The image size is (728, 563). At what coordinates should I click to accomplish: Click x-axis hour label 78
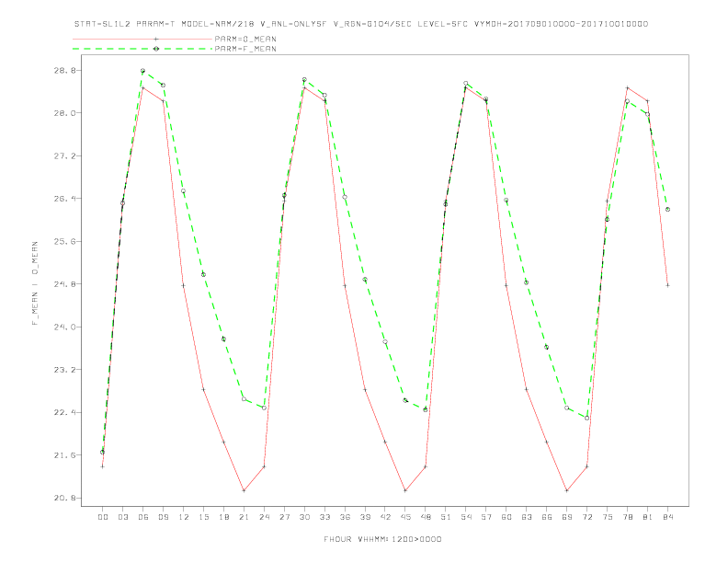pyautogui.click(x=627, y=517)
